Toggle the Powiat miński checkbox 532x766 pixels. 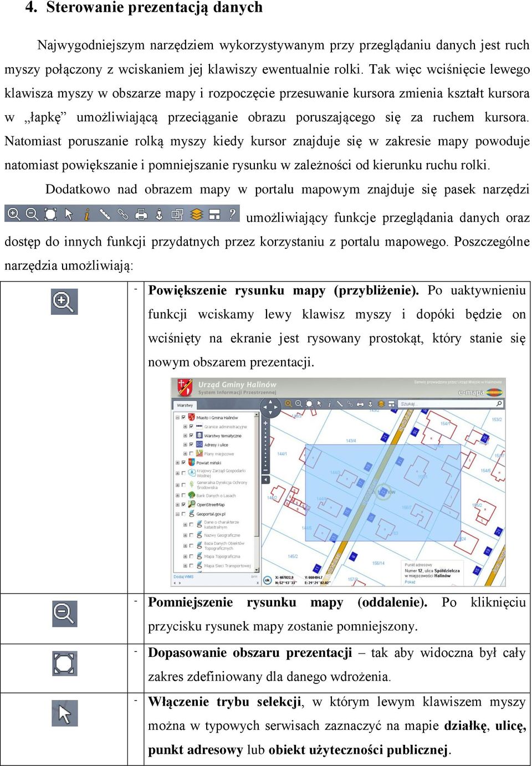pos(183,462)
